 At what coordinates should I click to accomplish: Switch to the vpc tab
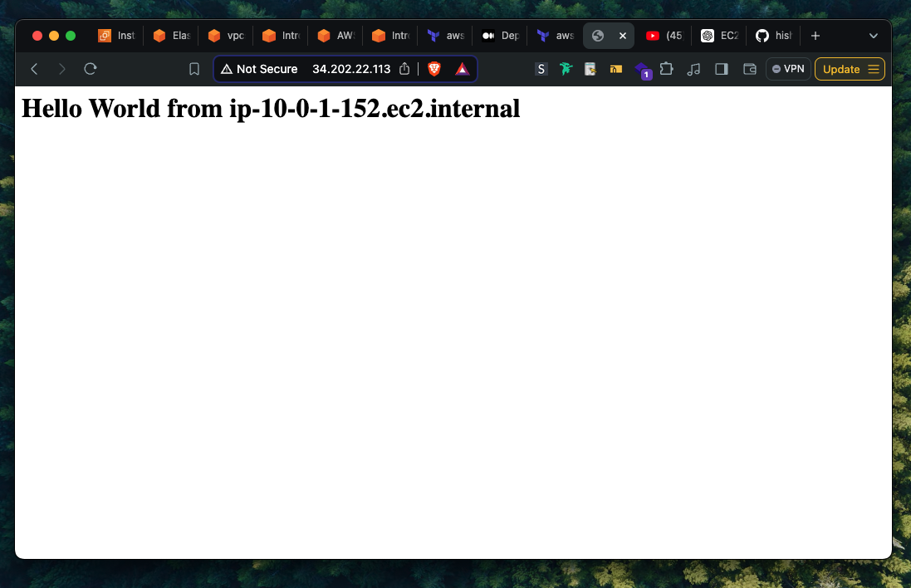227,36
